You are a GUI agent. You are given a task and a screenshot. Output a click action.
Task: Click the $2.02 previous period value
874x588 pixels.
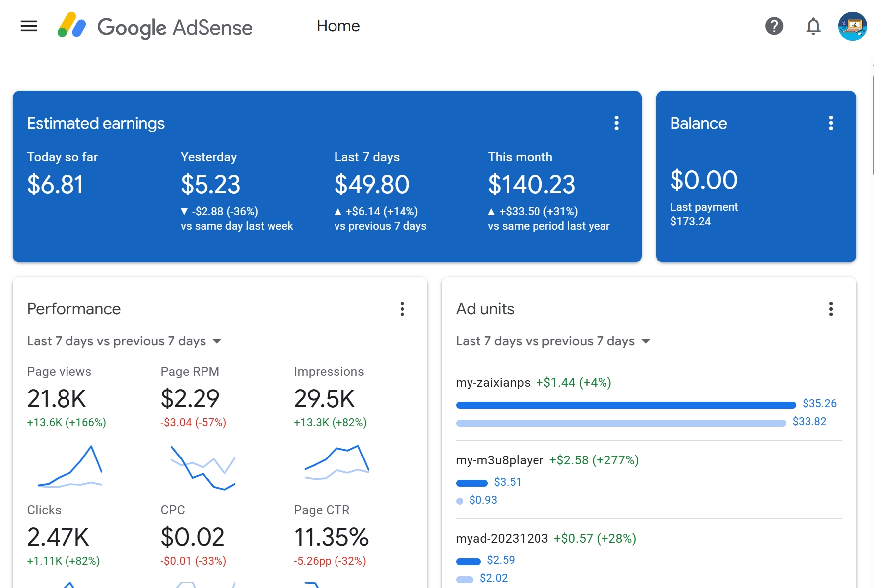(x=494, y=578)
